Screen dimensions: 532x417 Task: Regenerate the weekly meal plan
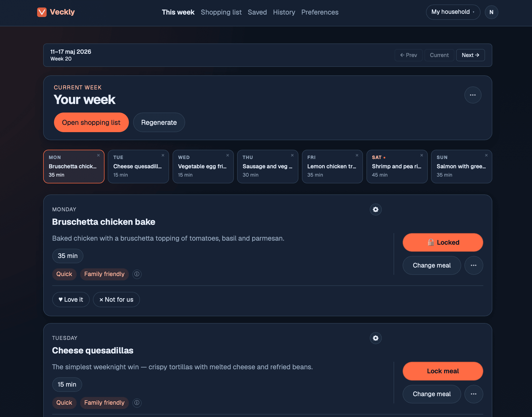159,122
